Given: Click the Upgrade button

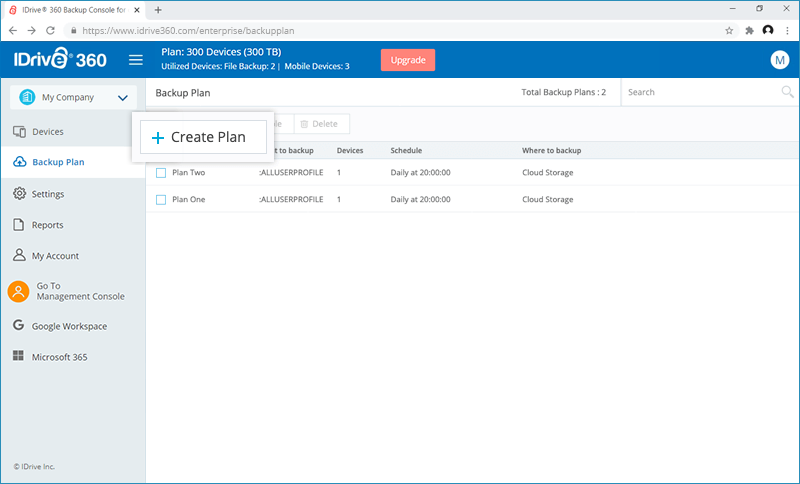Looking at the screenshot, I should (x=407, y=60).
